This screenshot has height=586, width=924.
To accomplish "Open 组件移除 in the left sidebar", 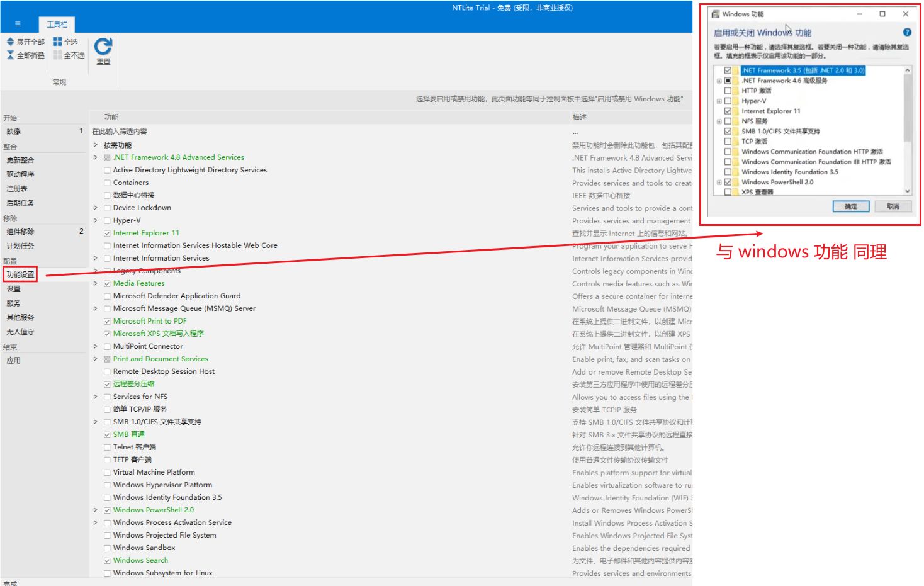I will 21,232.
